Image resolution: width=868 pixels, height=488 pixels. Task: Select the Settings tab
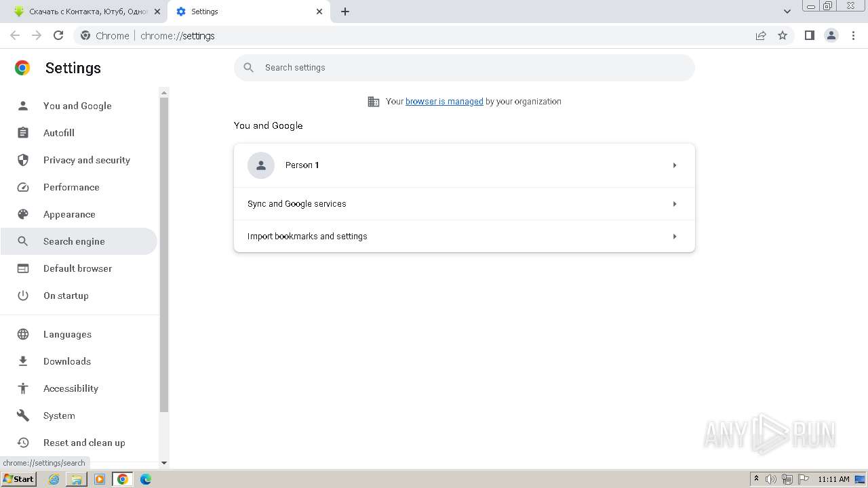(x=248, y=12)
